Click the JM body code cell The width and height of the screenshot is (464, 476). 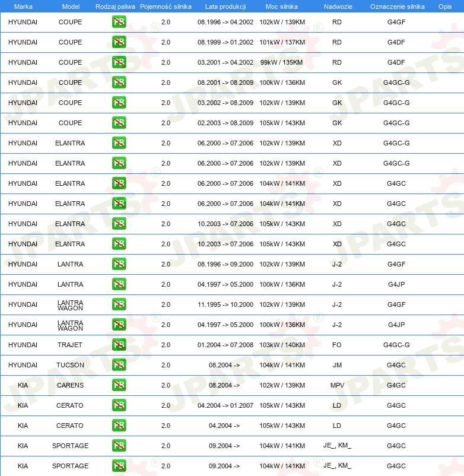(x=337, y=365)
